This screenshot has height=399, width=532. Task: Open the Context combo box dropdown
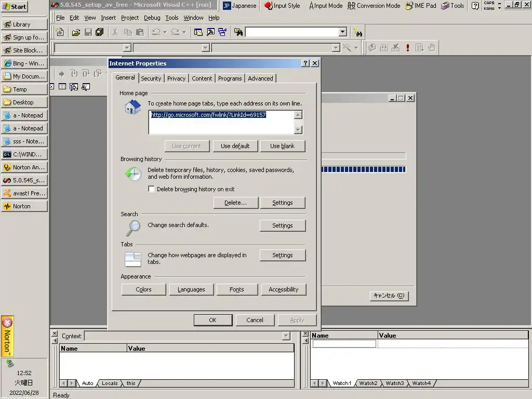286,336
